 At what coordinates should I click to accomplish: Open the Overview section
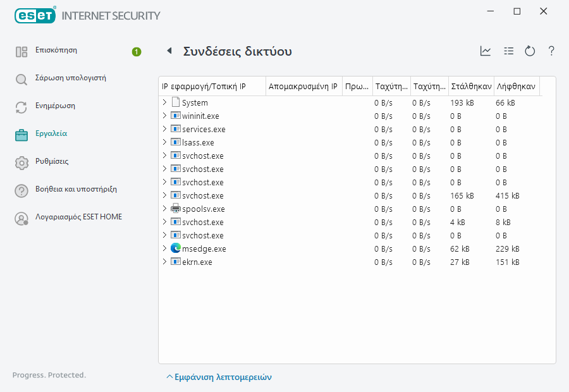56,51
